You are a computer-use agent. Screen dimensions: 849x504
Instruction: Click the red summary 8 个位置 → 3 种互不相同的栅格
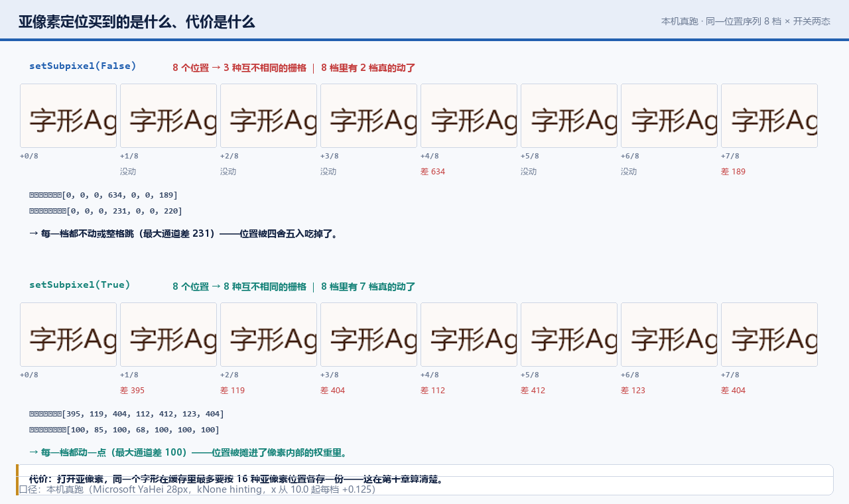pos(239,68)
